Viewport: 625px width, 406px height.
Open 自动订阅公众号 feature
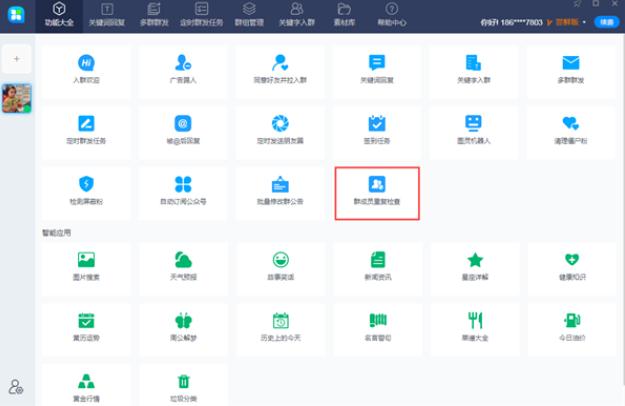[x=182, y=191]
